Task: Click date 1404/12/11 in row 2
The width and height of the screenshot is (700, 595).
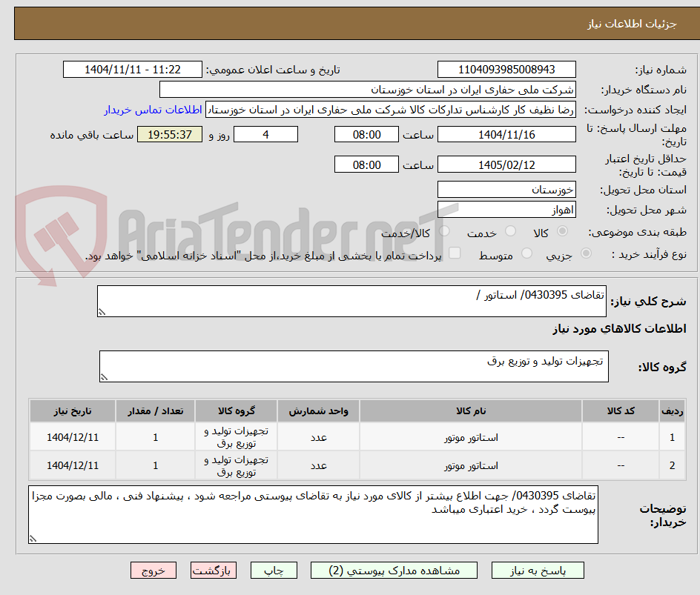Action: click(73, 465)
